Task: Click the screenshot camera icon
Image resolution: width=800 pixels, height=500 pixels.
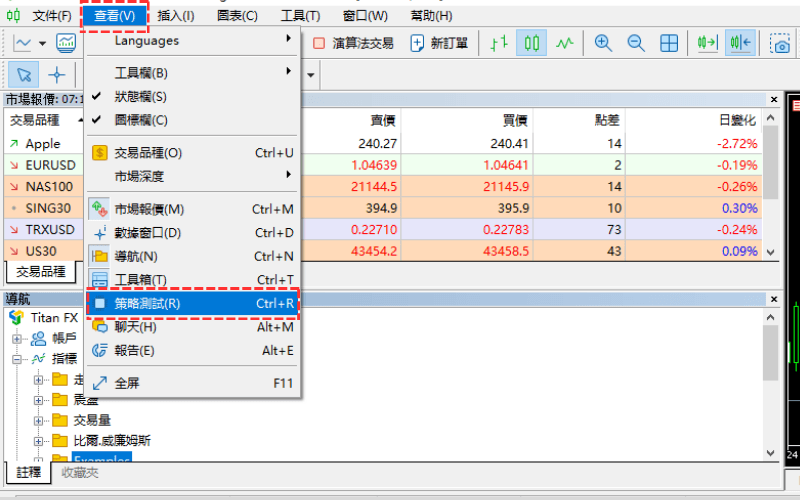Action: 781,44
